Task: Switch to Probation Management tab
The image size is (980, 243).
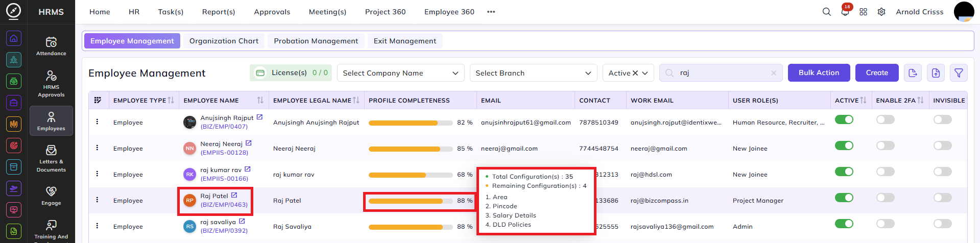Action: (316, 41)
